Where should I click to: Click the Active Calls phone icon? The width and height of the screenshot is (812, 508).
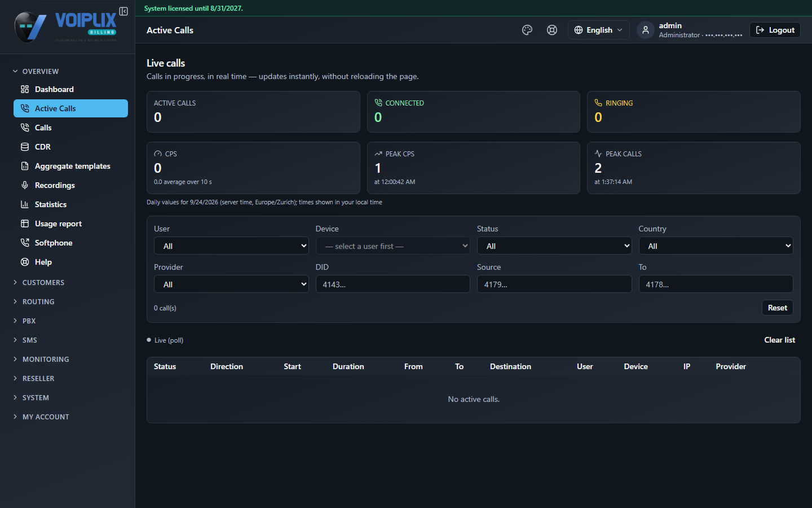(x=25, y=108)
